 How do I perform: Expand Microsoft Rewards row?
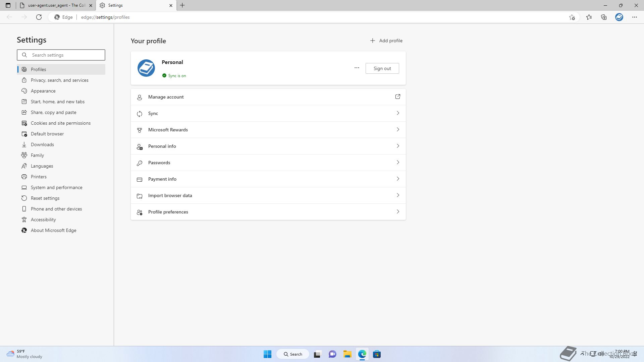pos(268,130)
